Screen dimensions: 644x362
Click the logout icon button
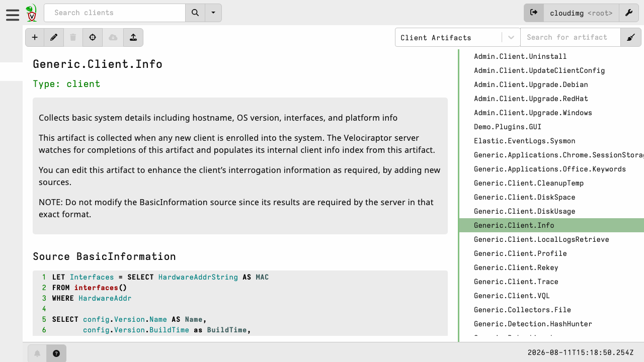click(534, 13)
